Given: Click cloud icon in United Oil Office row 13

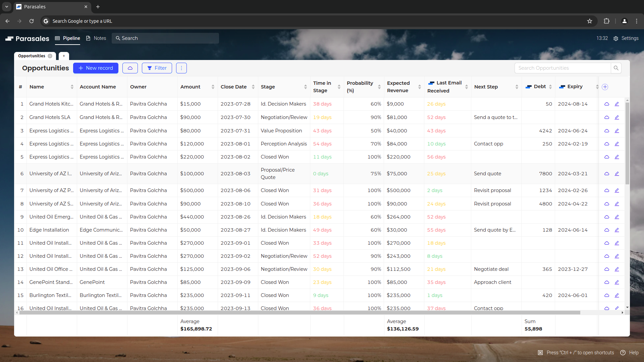Looking at the screenshot, I should click(x=607, y=269).
